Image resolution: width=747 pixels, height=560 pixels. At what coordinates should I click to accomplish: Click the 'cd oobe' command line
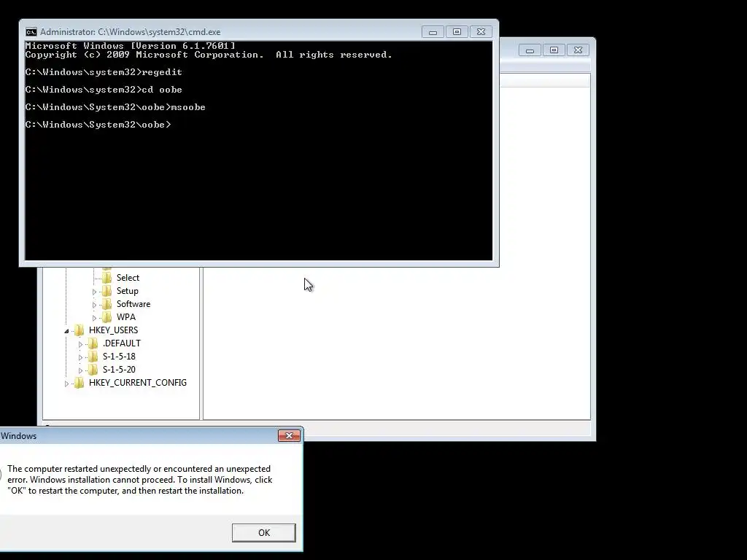[x=104, y=90]
